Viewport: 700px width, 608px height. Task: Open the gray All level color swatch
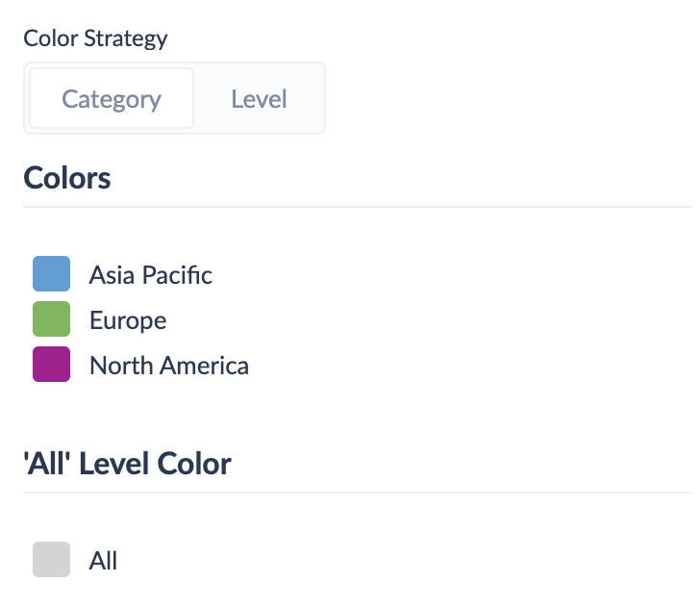click(52, 560)
